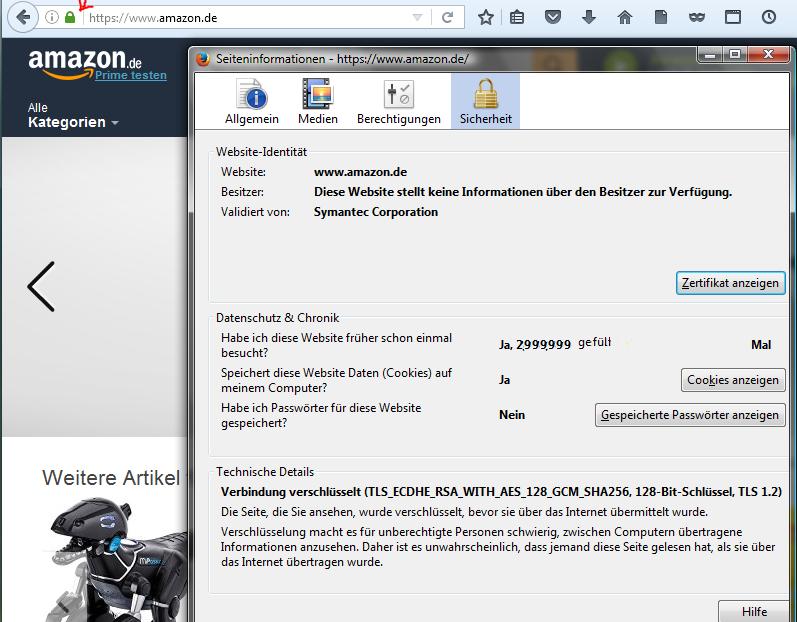Click the Verbindung verschlüsselt TLS line
This screenshot has height=622, width=797.
pyautogui.click(x=501, y=492)
